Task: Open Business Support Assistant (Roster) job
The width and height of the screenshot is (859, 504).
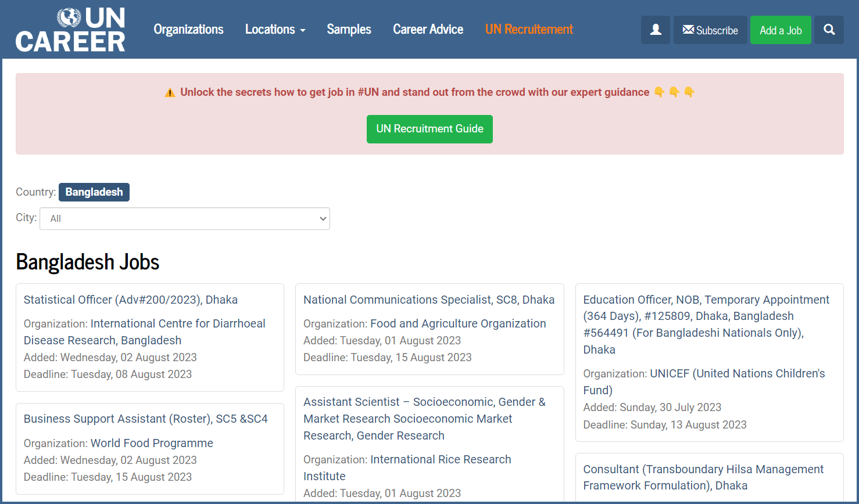Action: tap(146, 419)
